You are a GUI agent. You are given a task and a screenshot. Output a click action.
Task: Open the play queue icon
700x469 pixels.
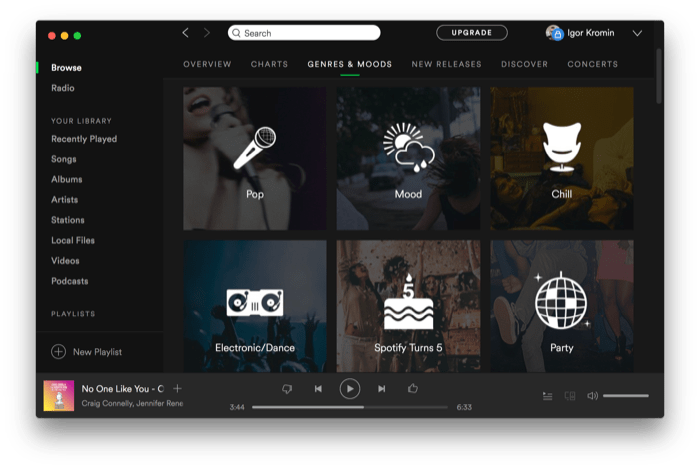click(x=547, y=396)
